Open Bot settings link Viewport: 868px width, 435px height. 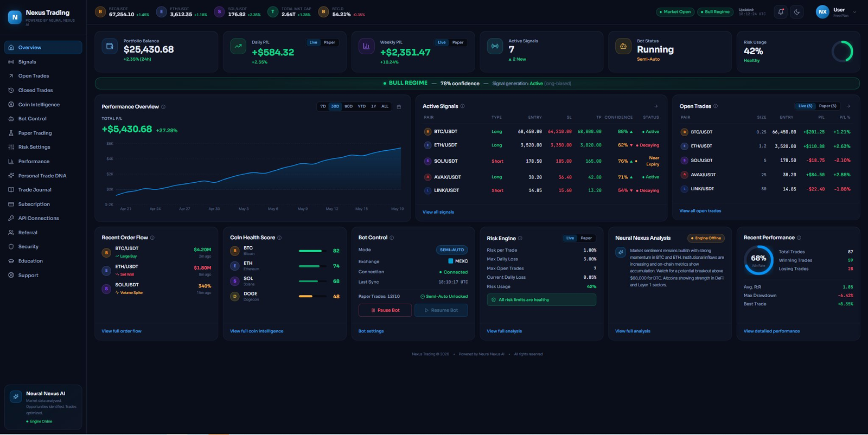click(371, 331)
